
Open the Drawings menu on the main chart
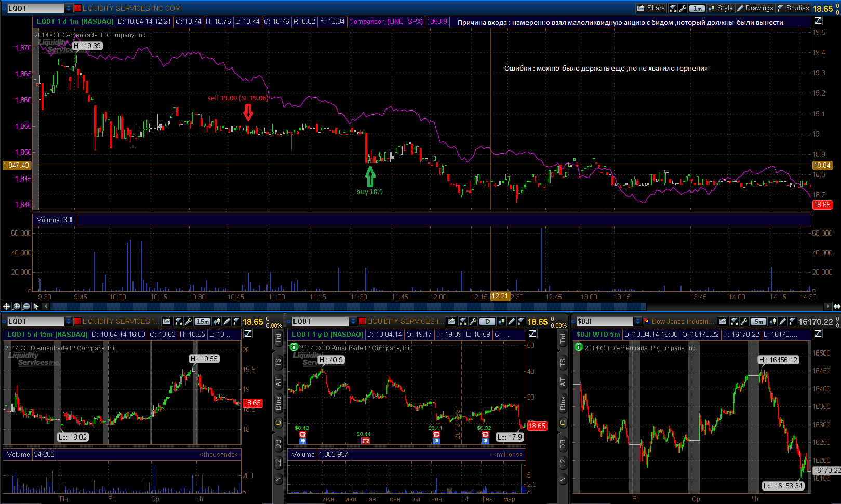coord(755,8)
